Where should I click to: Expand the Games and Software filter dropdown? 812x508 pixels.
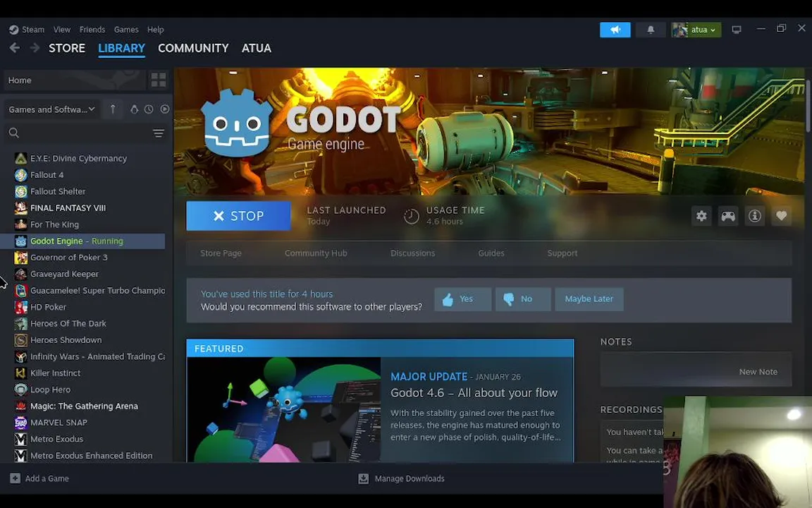pyautogui.click(x=51, y=109)
